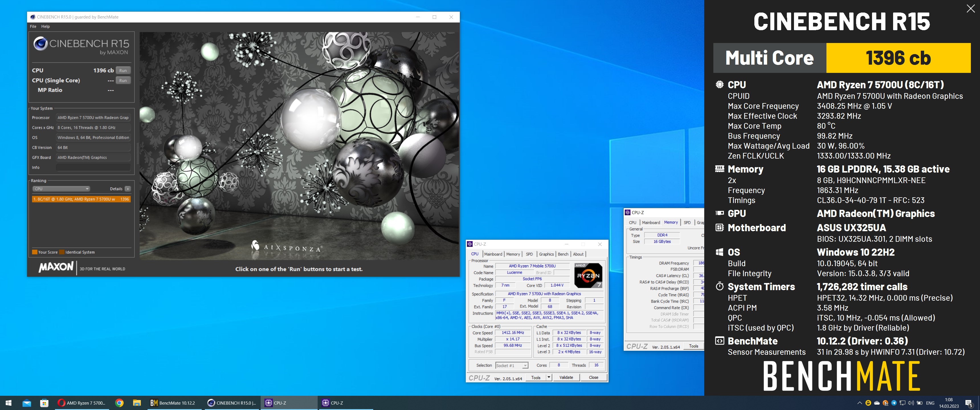
Task: Click the Processor field in Your System
Action: (93, 118)
